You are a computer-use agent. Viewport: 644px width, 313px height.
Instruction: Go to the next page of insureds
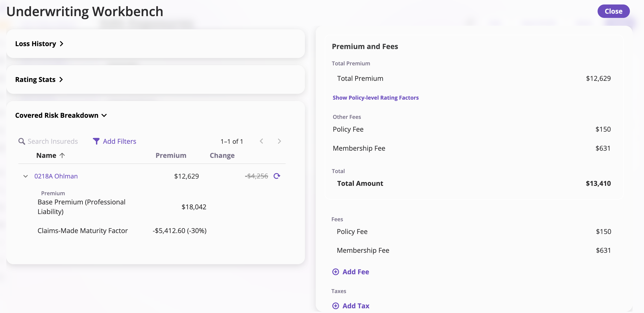pyautogui.click(x=279, y=141)
